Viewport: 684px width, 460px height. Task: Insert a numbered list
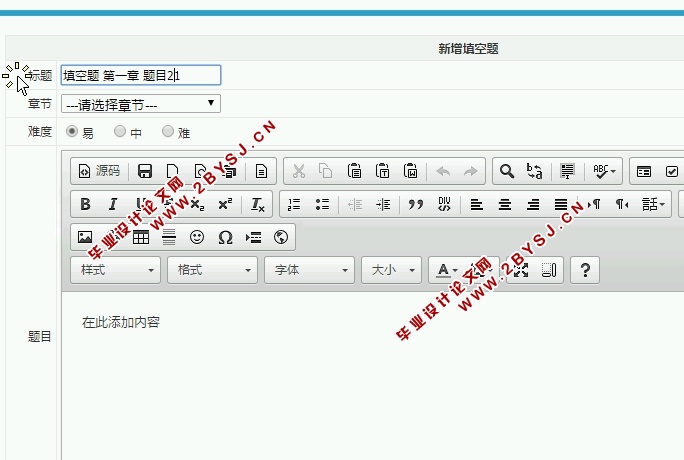click(x=294, y=204)
